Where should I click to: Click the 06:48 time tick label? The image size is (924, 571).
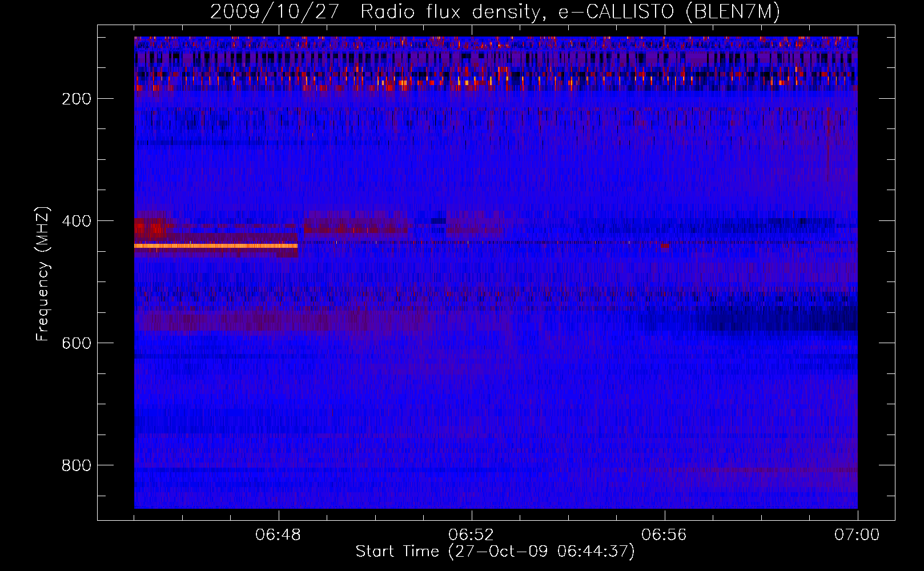click(279, 535)
